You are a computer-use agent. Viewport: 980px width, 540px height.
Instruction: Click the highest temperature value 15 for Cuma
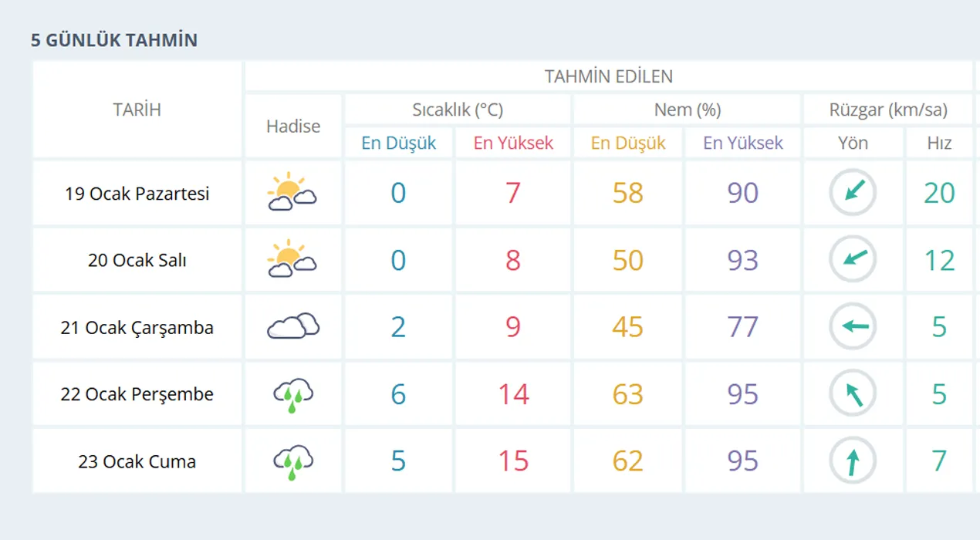pos(513,461)
